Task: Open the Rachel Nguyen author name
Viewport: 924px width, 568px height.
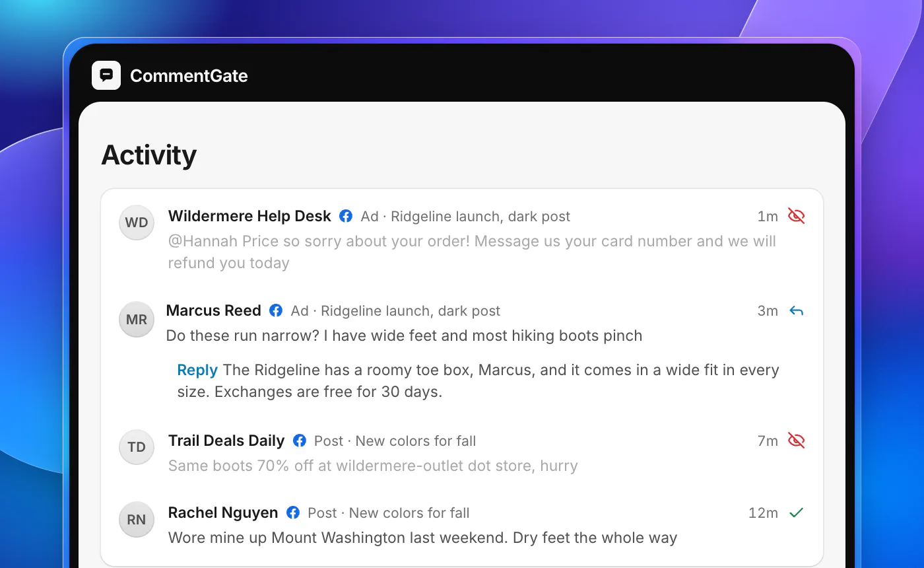Action: tap(223, 513)
